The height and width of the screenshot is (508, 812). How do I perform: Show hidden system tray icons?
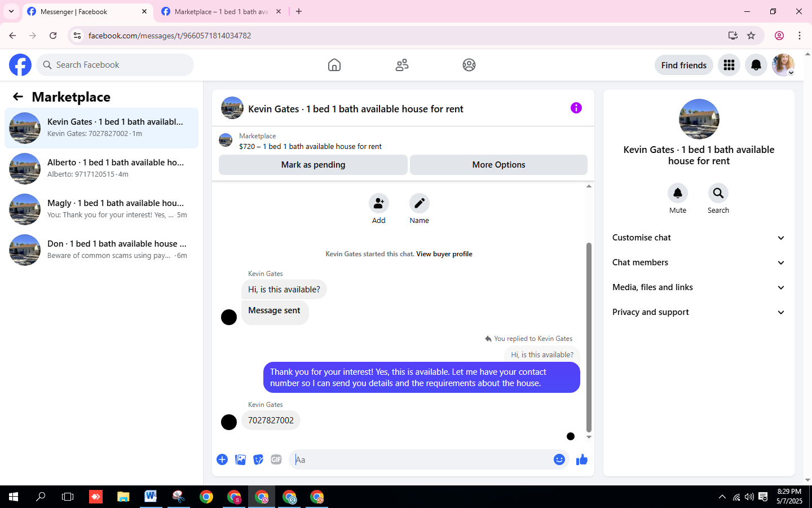pyautogui.click(x=722, y=497)
